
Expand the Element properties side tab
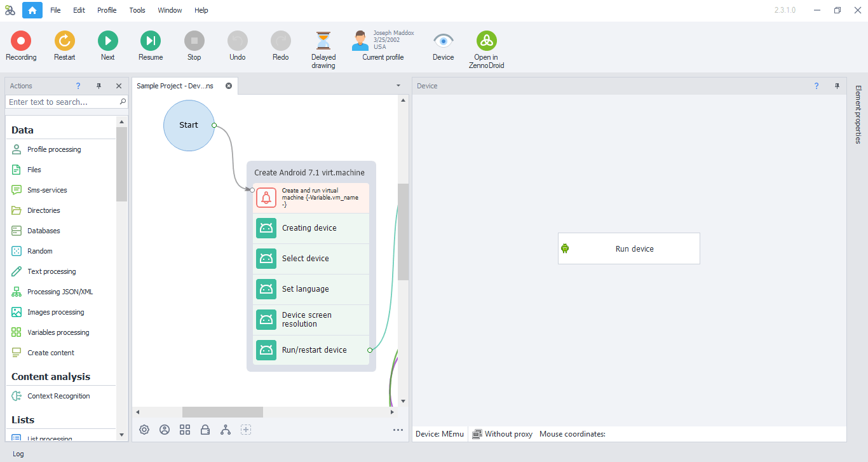858,114
